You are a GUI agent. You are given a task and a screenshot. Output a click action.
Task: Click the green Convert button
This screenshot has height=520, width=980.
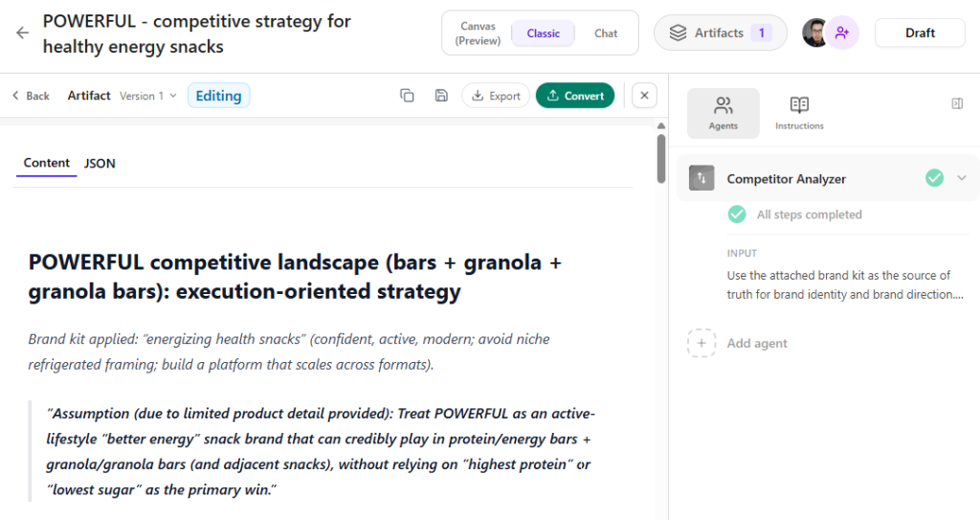point(574,95)
